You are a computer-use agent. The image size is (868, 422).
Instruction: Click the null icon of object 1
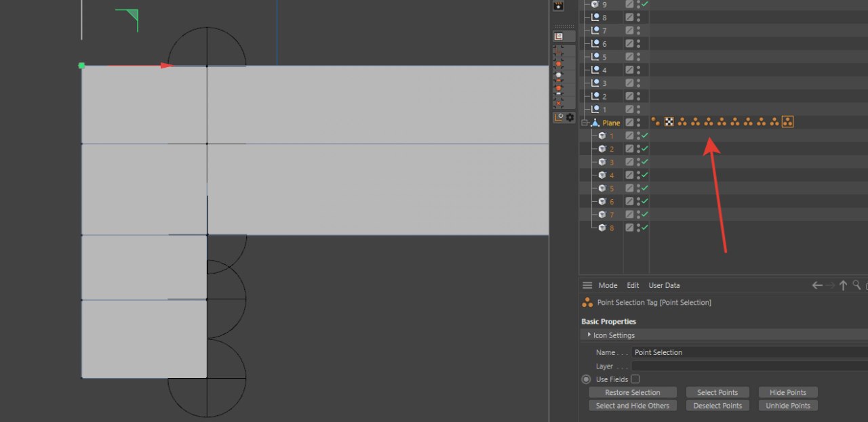[x=595, y=109]
